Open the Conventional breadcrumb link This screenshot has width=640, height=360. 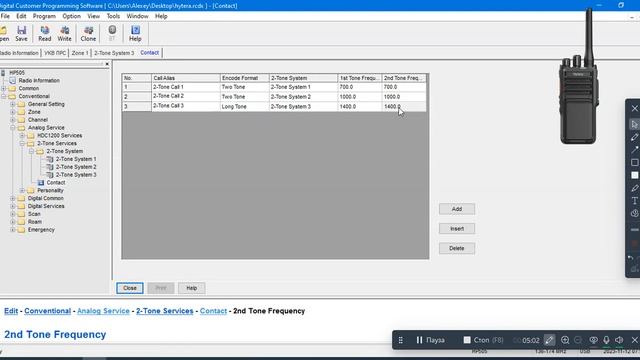[47, 311]
